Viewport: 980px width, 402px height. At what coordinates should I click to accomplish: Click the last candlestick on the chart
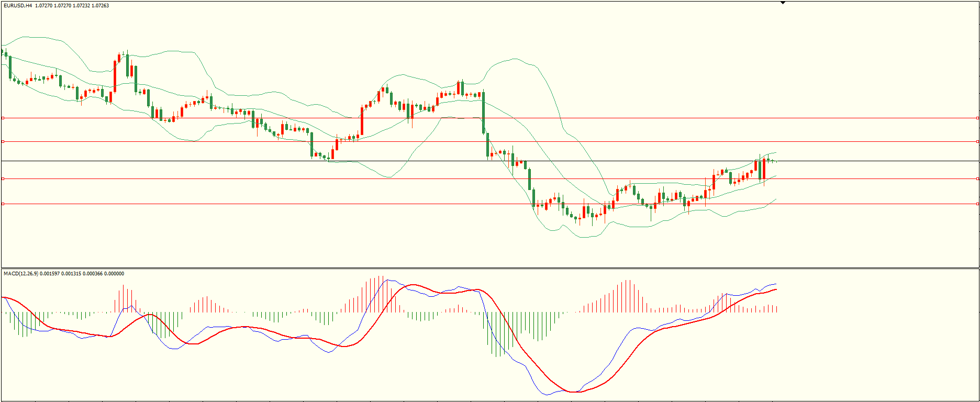tap(776, 161)
